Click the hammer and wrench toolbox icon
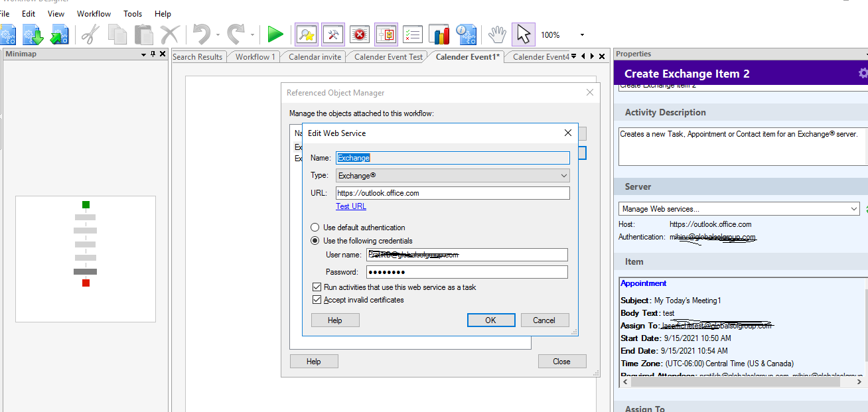 pos(332,34)
